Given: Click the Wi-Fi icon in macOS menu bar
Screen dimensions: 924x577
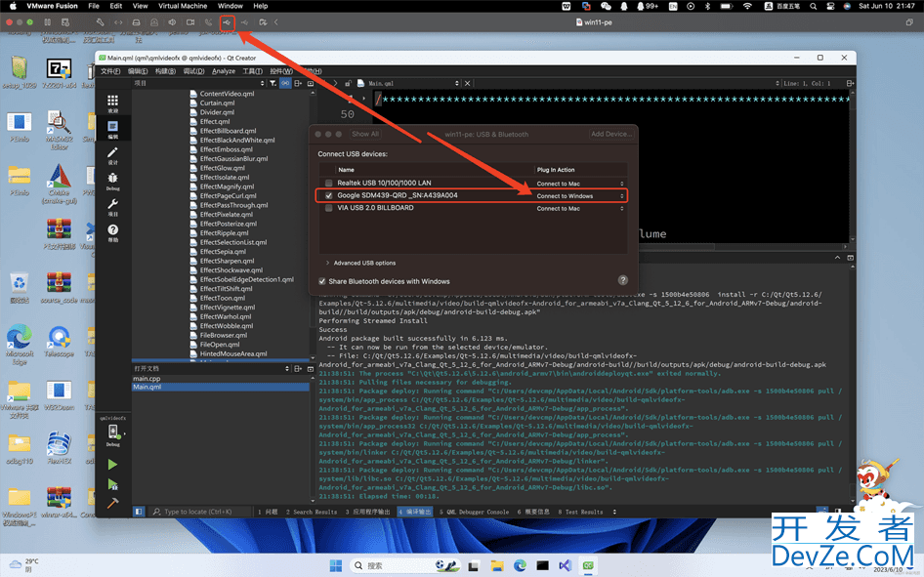Looking at the screenshot, I should pyautogui.click(x=747, y=6).
